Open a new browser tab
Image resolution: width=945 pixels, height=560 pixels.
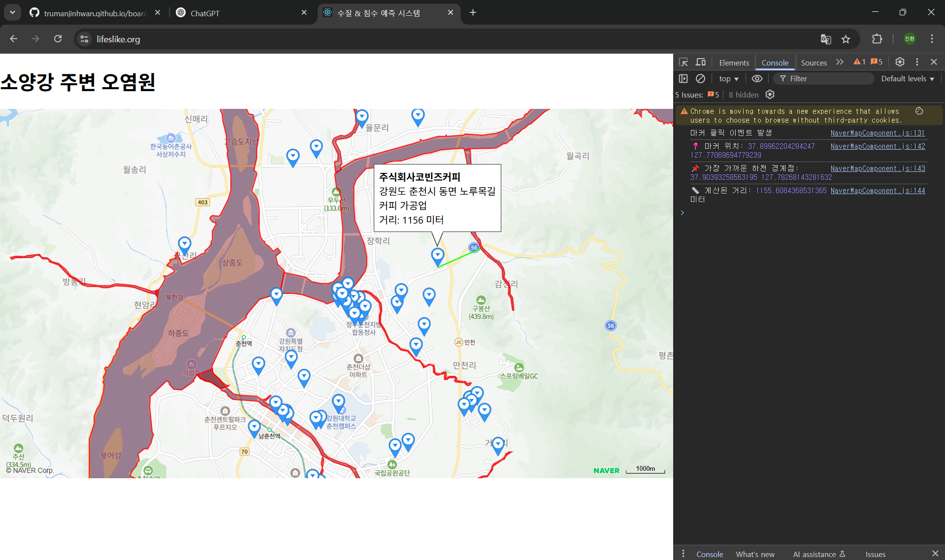click(x=473, y=13)
